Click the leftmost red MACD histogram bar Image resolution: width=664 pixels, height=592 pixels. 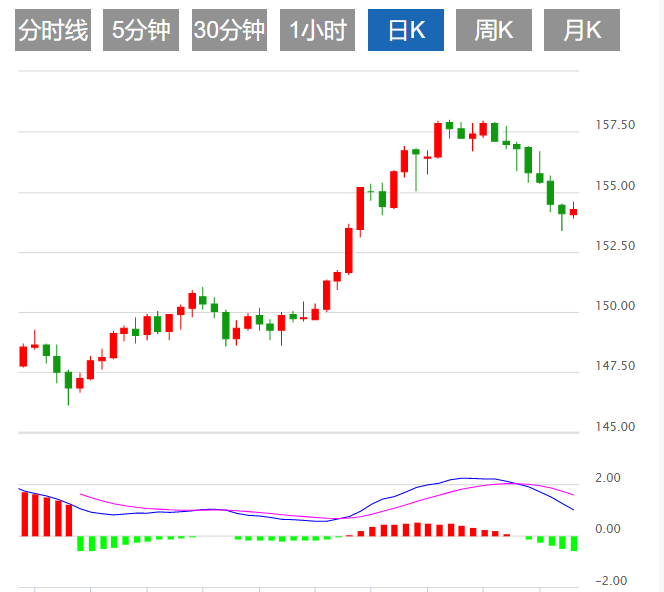23,513
